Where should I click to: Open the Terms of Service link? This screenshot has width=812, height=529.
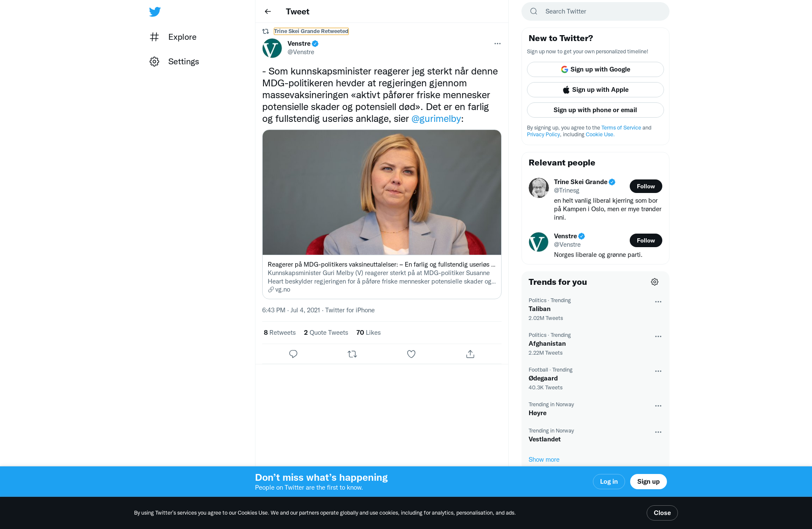[x=621, y=128]
